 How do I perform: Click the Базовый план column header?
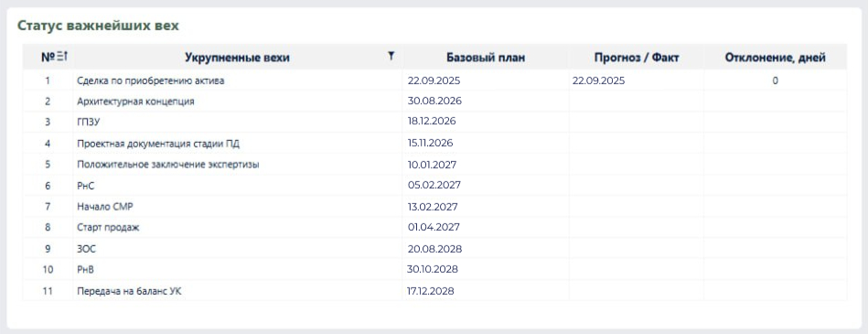click(486, 57)
